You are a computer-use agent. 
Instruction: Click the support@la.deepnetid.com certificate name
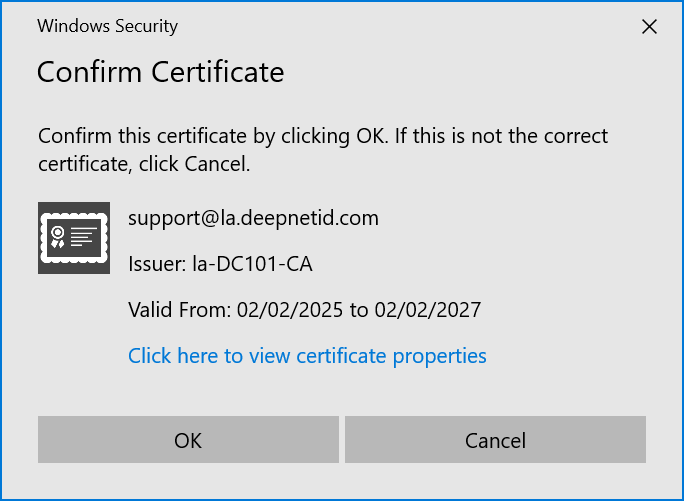tap(253, 218)
